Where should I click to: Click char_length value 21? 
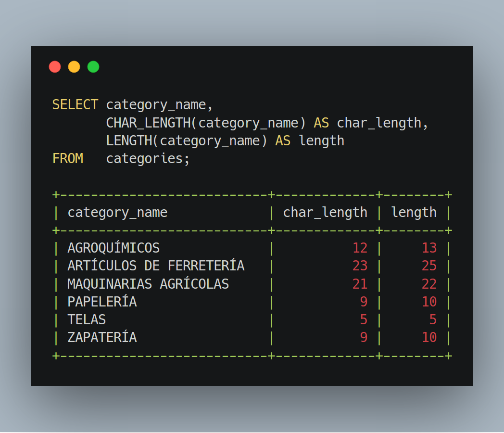point(360,284)
